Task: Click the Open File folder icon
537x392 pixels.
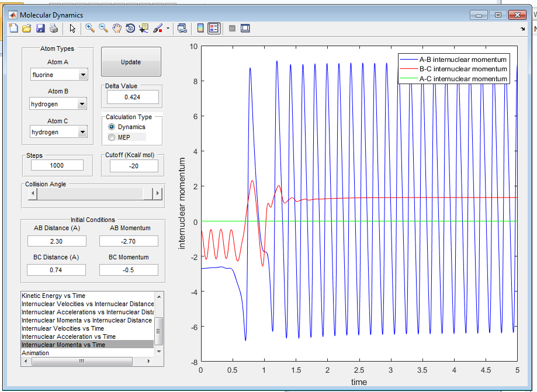Action: click(x=27, y=28)
